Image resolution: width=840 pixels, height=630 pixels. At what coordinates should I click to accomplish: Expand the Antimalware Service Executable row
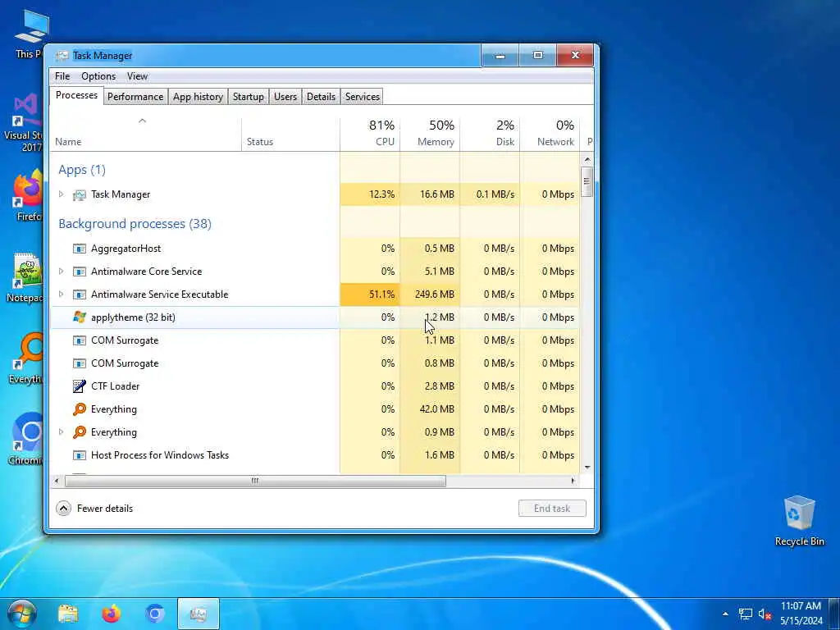point(61,294)
